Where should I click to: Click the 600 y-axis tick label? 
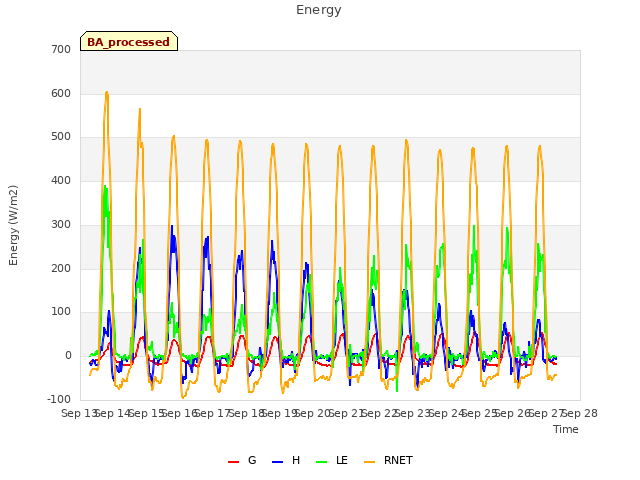click(x=61, y=93)
